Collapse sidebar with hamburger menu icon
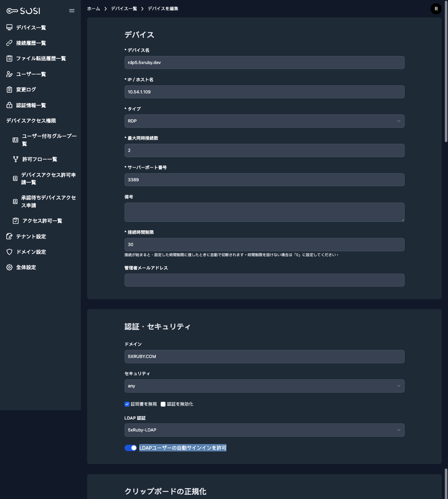This screenshot has width=448, height=499. click(72, 11)
